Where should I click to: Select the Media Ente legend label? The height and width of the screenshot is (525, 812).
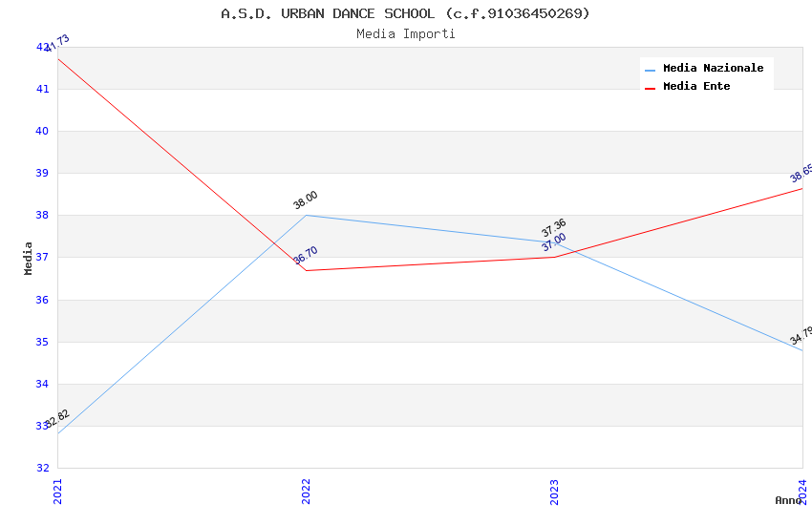tap(696, 87)
